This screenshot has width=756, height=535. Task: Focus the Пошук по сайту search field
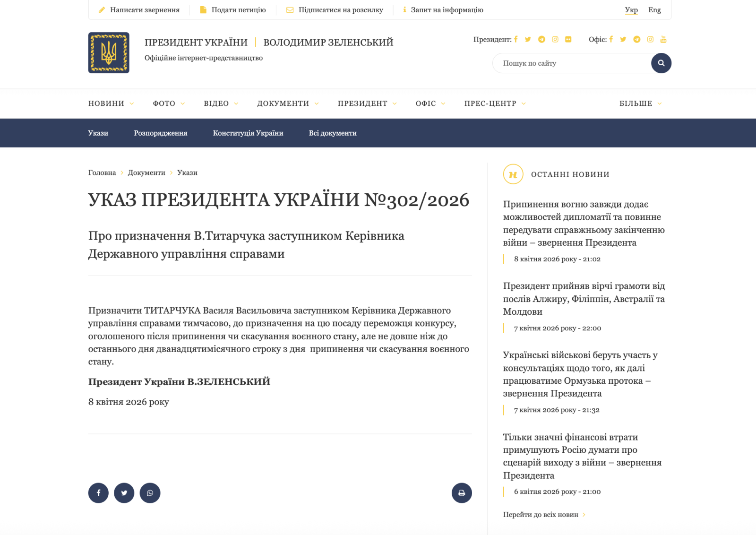(x=572, y=63)
